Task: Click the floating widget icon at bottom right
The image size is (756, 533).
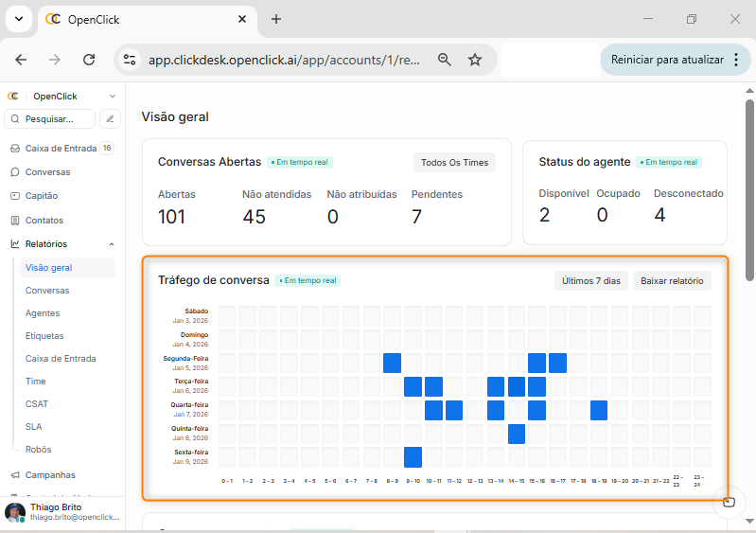Action: pos(728,502)
